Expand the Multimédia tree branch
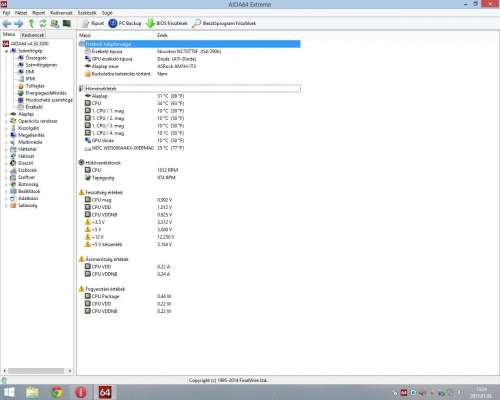 (x=6, y=142)
